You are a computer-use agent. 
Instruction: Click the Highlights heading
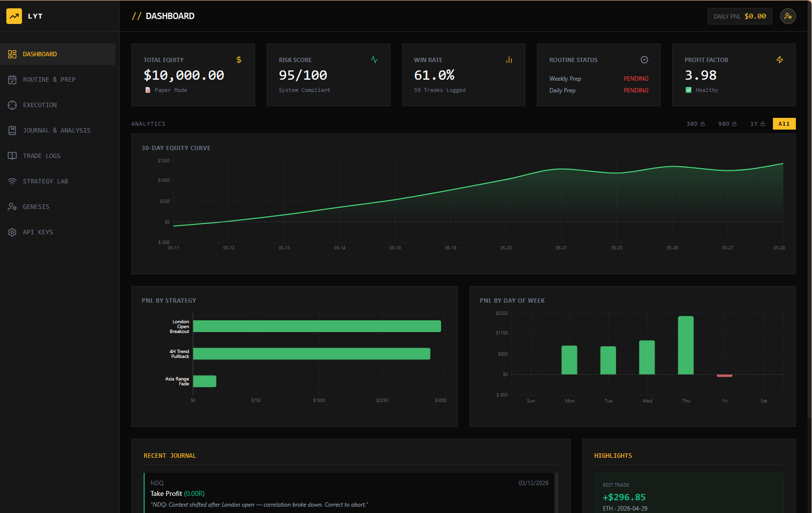pyautogui.click(x=613, y=456)
